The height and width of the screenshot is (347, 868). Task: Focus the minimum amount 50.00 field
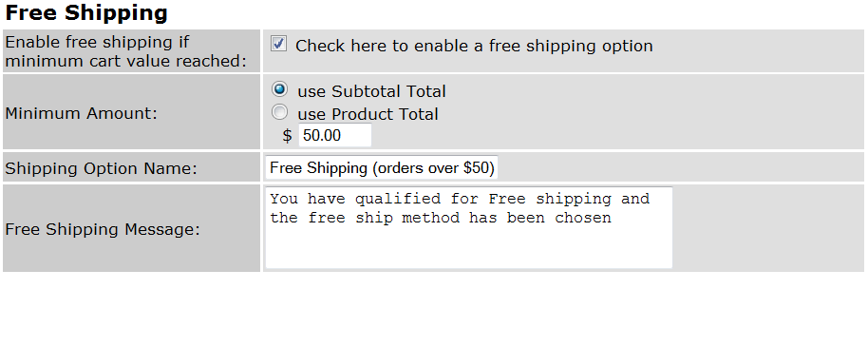335,135
